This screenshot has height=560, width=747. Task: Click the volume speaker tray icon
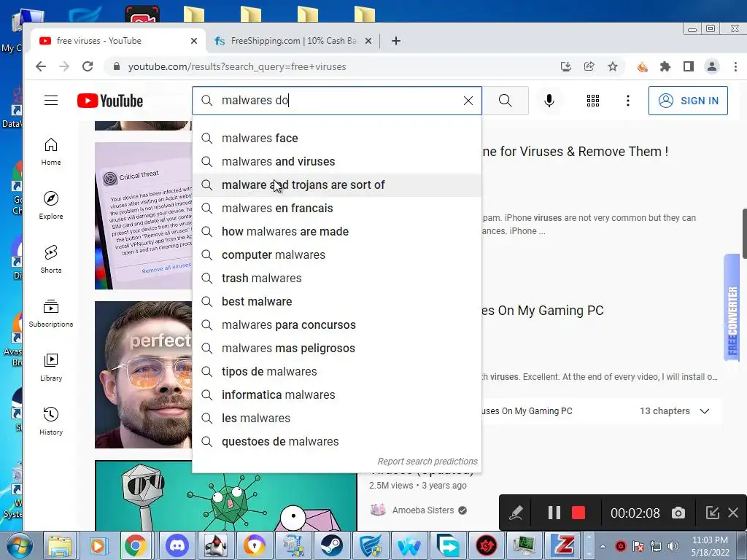tap(673, 546)
